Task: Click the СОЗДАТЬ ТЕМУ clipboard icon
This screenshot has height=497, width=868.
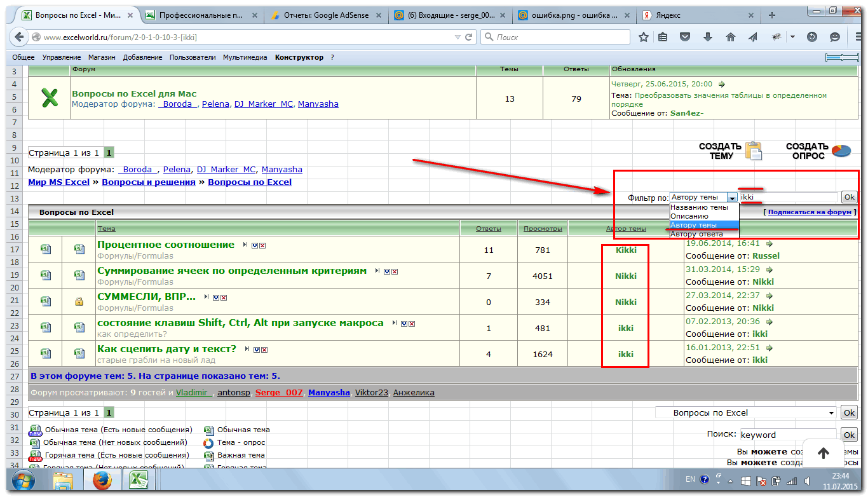Action: [x=753, y=151]
